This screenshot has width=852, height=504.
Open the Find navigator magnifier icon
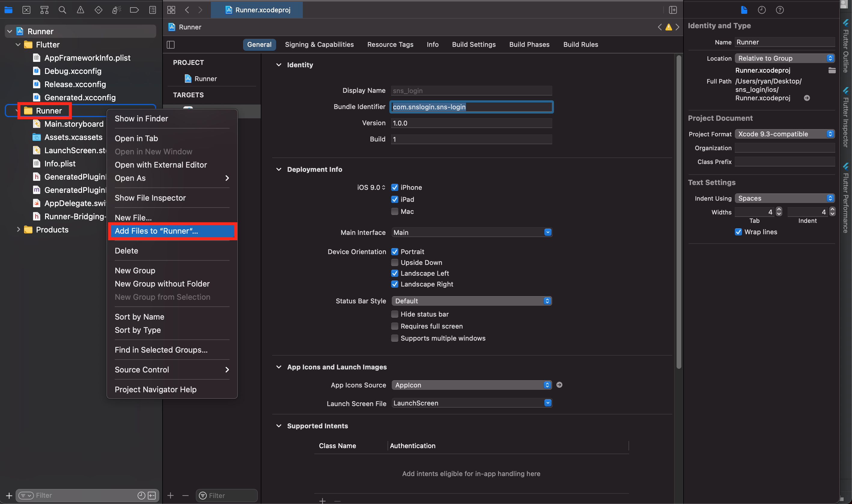point(62,10)
